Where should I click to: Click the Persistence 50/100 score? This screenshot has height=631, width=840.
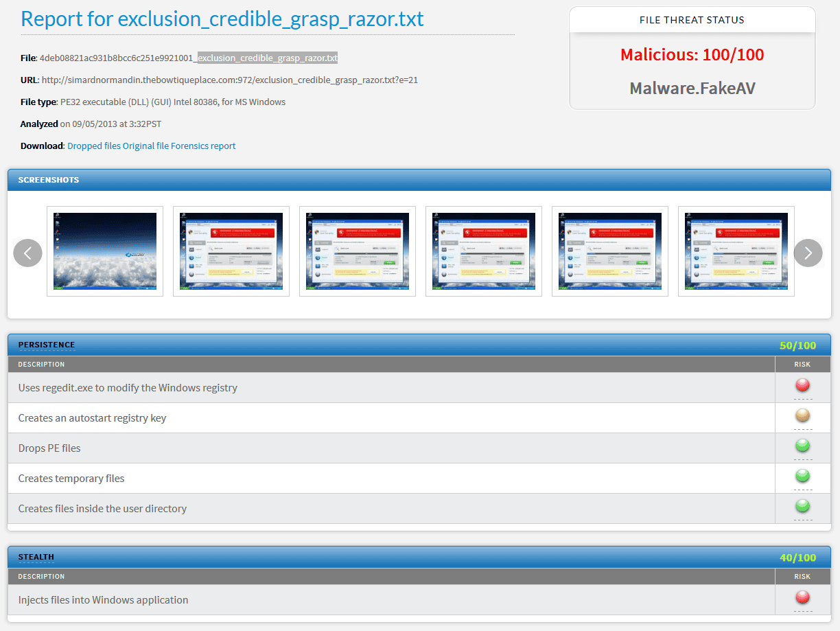click(x=797, y=345)
